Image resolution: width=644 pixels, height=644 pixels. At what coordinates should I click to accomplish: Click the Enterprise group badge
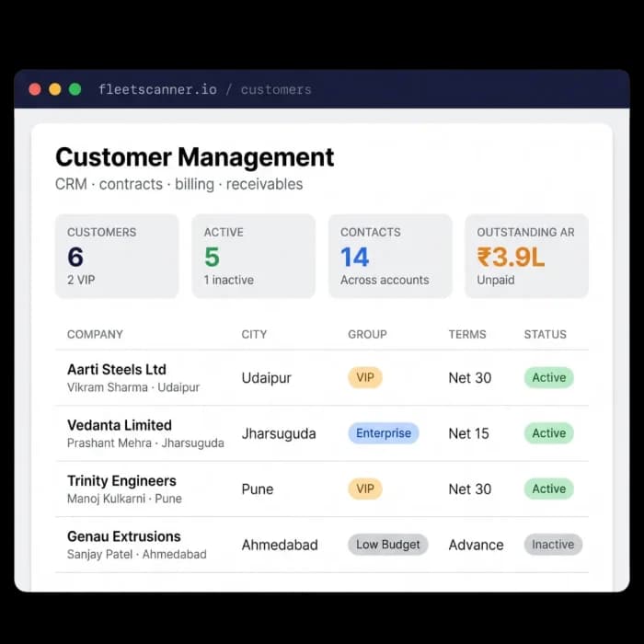click(x=384, y=433)
